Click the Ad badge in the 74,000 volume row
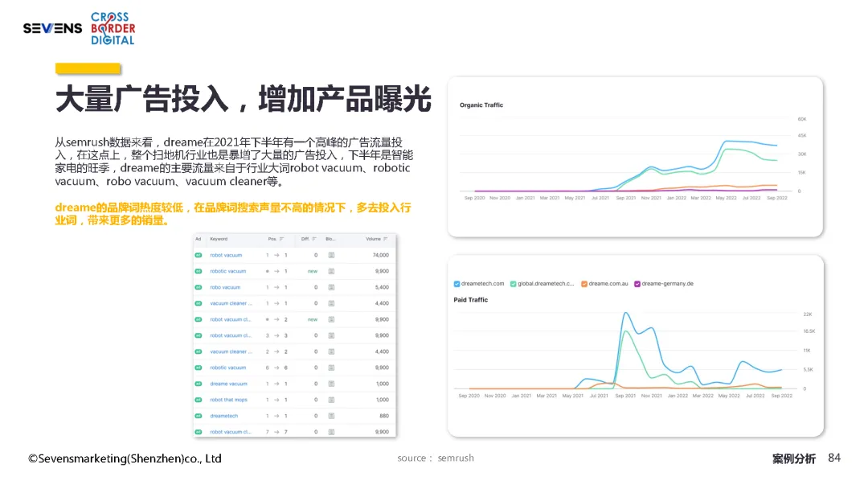The height and width of the screenshot is (489, 868). (199, 255)
